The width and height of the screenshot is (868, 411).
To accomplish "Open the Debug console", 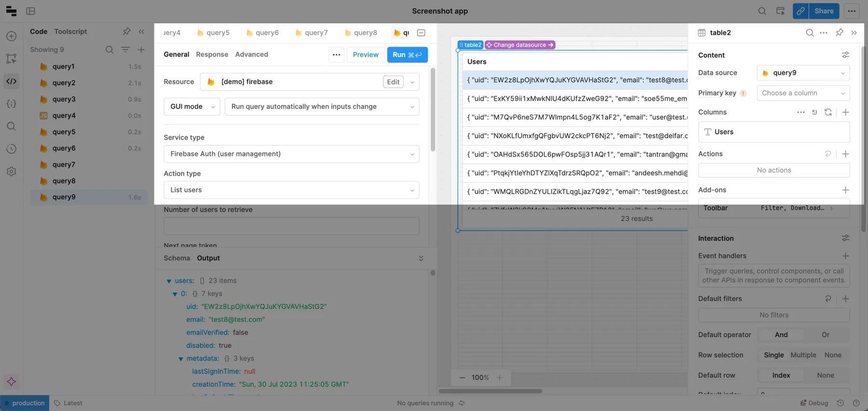I will (x=814, y=403).
